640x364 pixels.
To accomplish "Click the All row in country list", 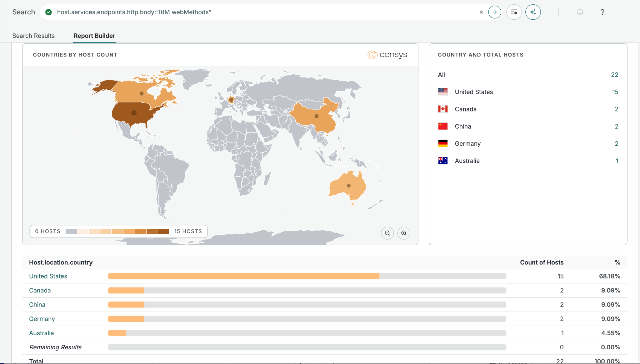I will coord(528,75).
